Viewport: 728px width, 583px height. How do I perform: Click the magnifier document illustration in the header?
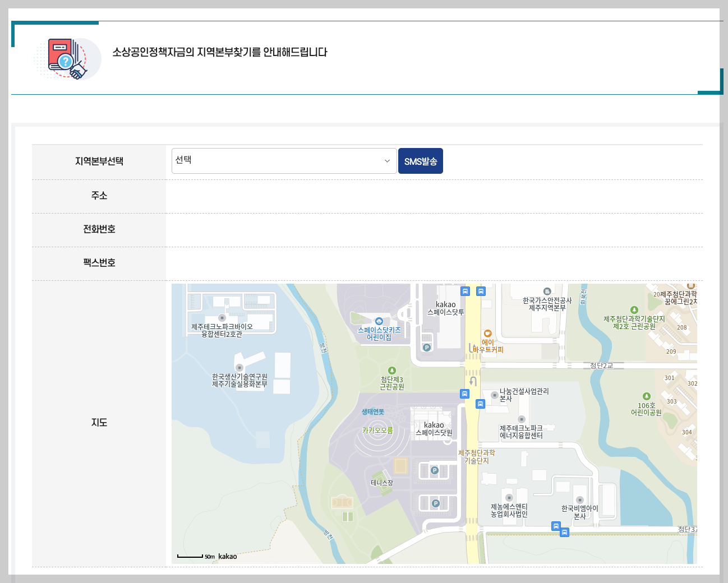(x=67, y=59)
